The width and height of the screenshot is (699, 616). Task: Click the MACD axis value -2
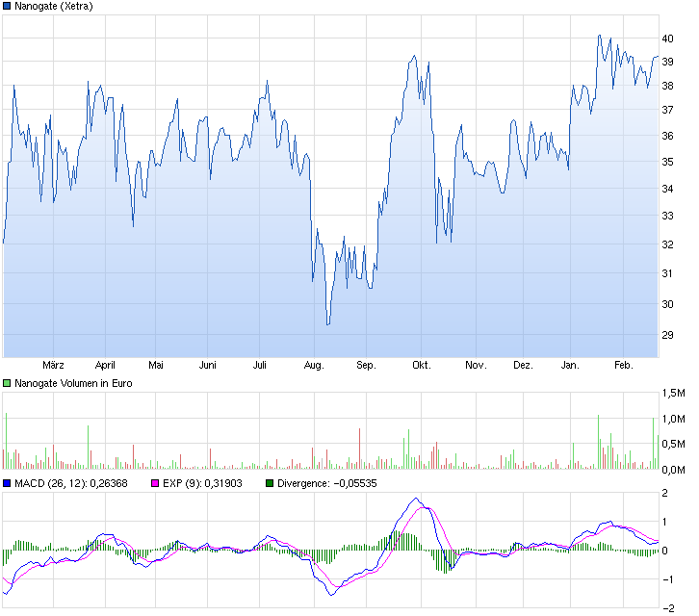(x=667, y=608)
